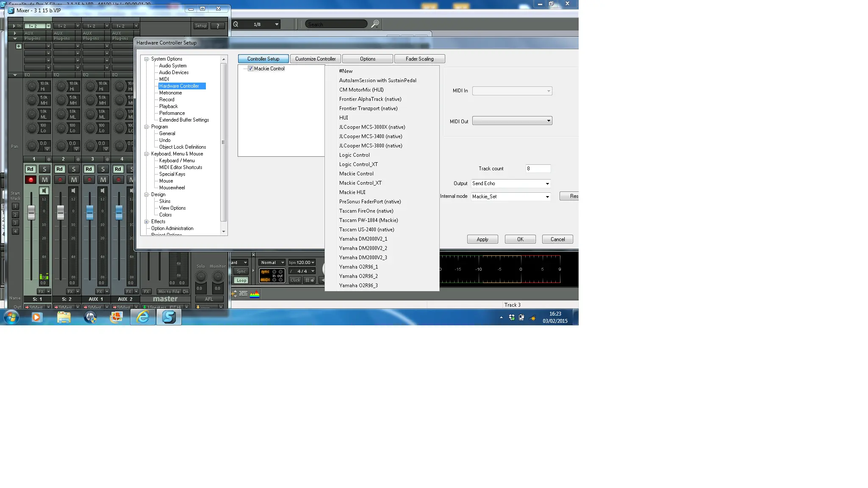
Task: Choose #New from controller list
Action: pyautogui.click(x=346, y=71)
